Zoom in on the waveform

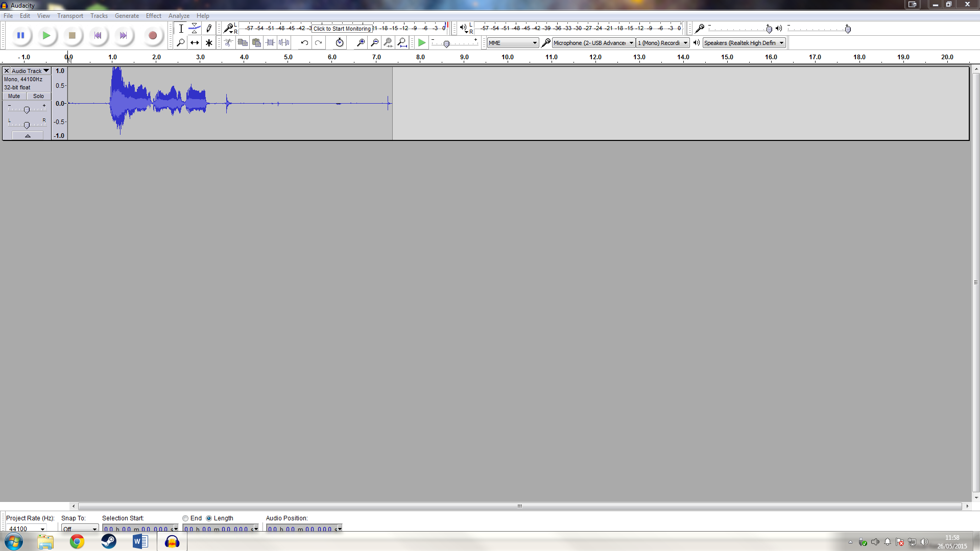(361, 43)
